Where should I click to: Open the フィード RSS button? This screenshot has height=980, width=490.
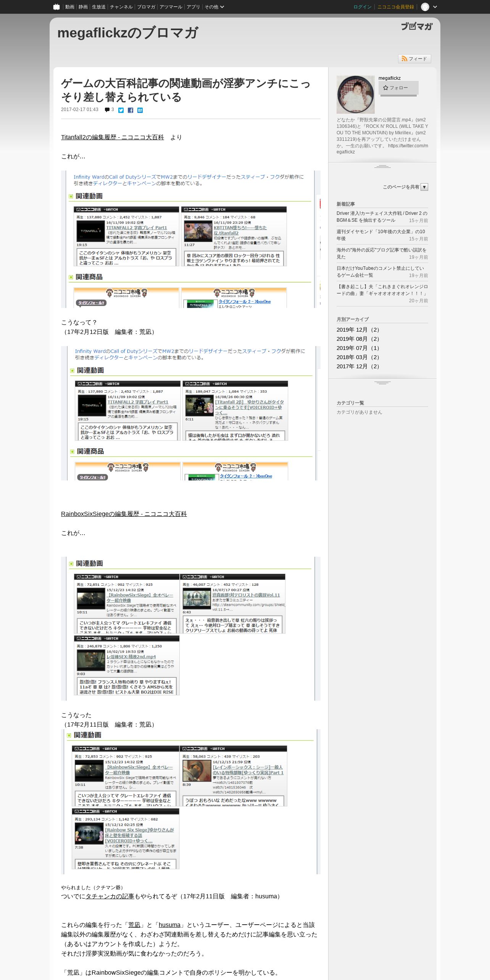(414, 59)
